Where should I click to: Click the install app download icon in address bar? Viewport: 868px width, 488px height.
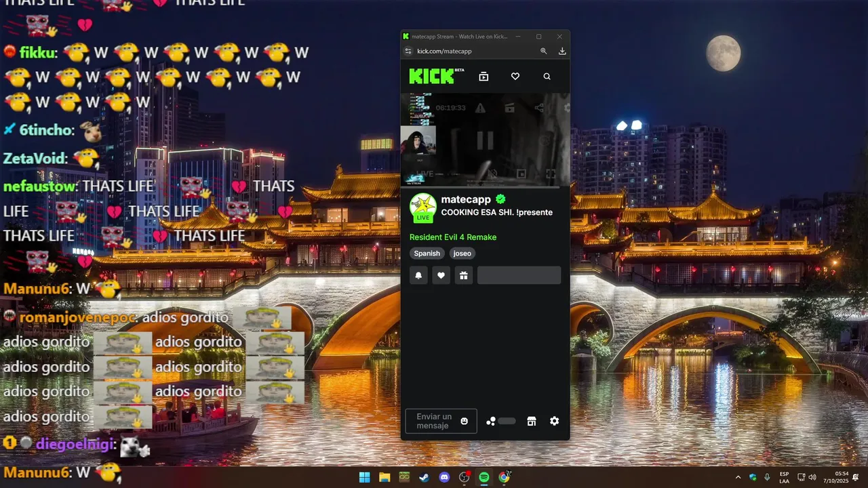click(x=562, y=51)
